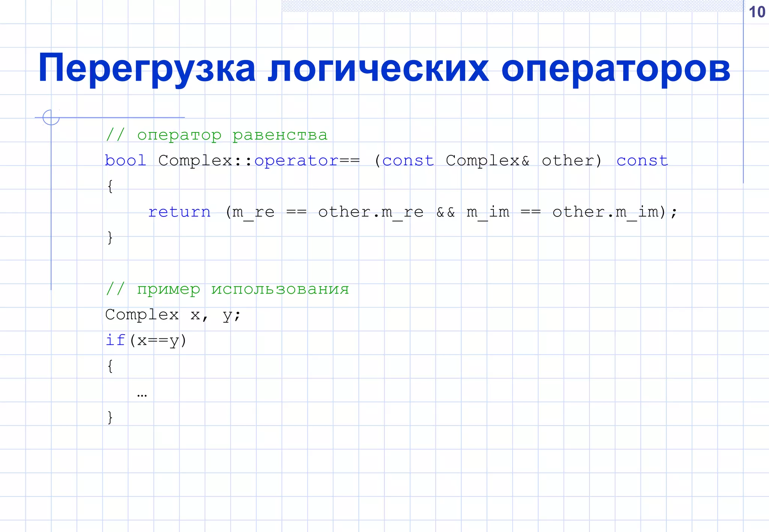
Task: Click the "&&" operator in the return line
Action: 446,212
